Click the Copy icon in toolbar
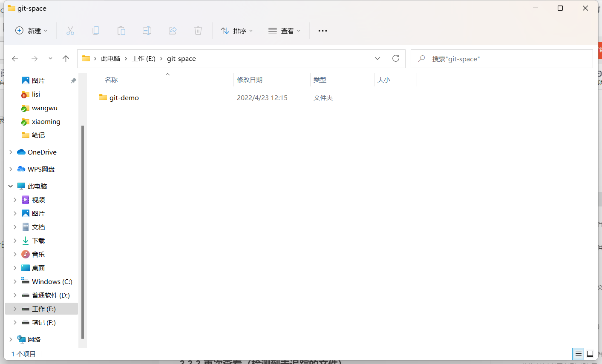The width and height of the screenshot is (602, 364). pyautogui.click(x=96, y=31)
